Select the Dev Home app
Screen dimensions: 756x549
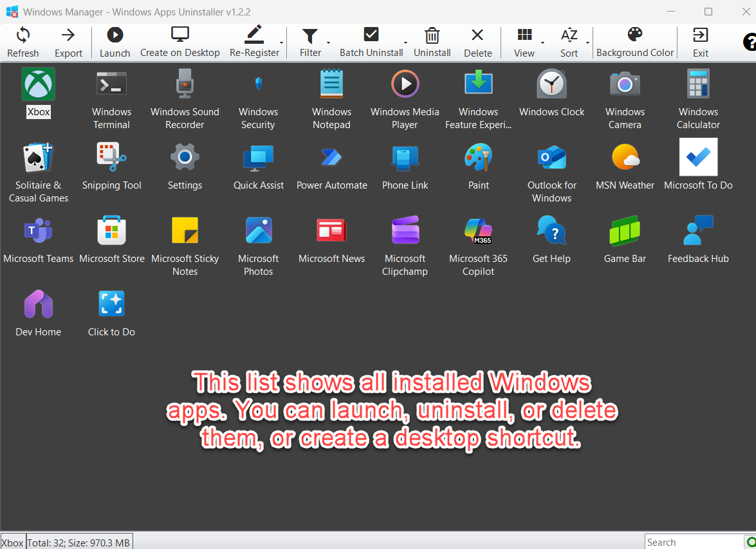click(38, 313)
